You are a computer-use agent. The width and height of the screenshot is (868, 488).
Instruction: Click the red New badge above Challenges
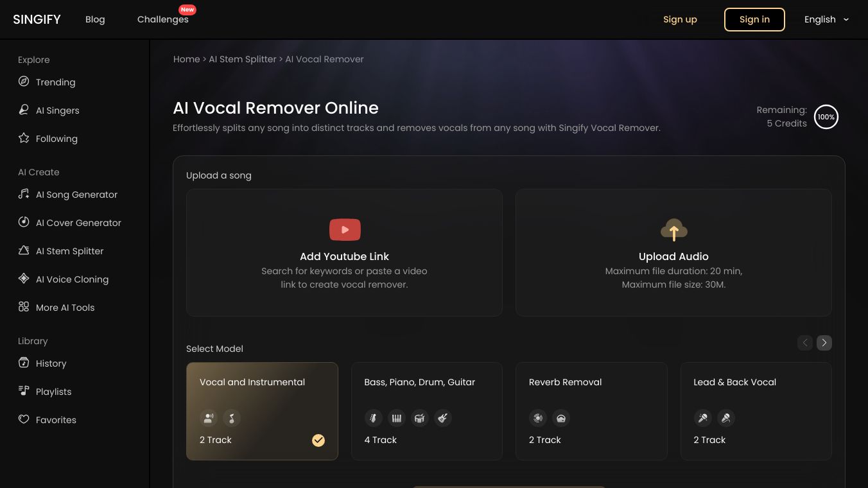tap(187, 10)
